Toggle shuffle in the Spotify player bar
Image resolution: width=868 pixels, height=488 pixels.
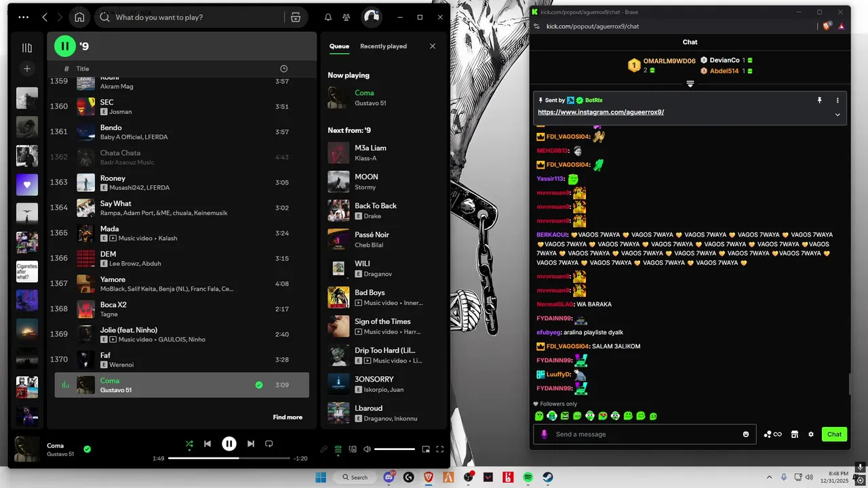(189, 444)
